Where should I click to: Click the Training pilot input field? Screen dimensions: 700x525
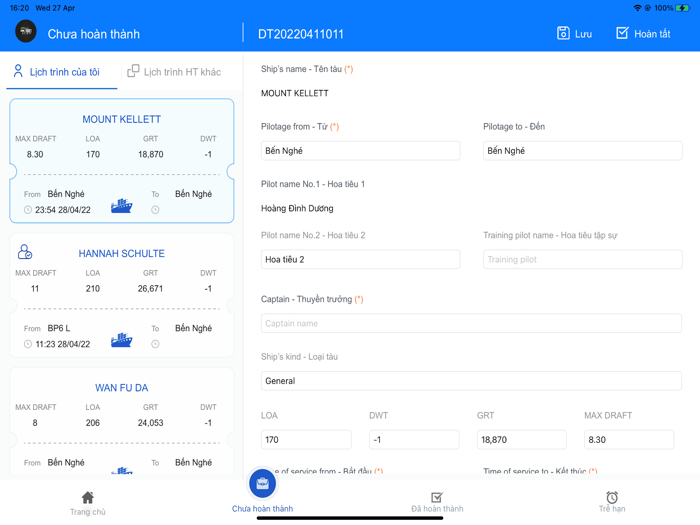(583, 259)
